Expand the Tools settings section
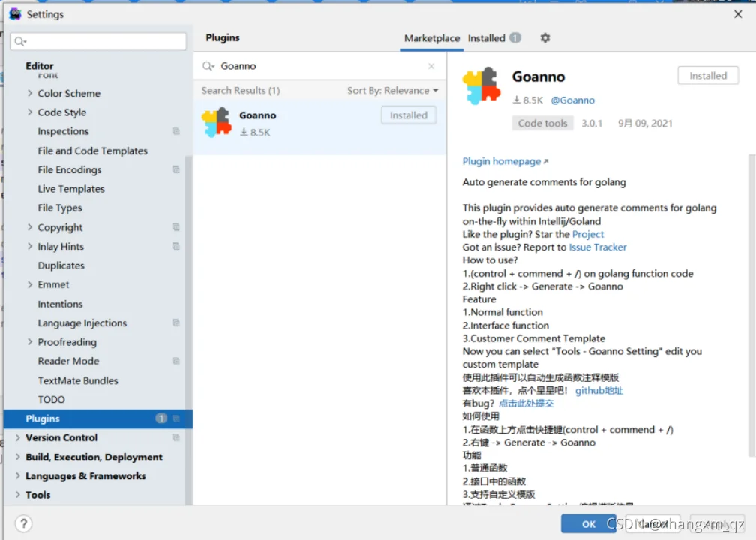Screen dimensions: 756x540 click(x=18, y=495)
